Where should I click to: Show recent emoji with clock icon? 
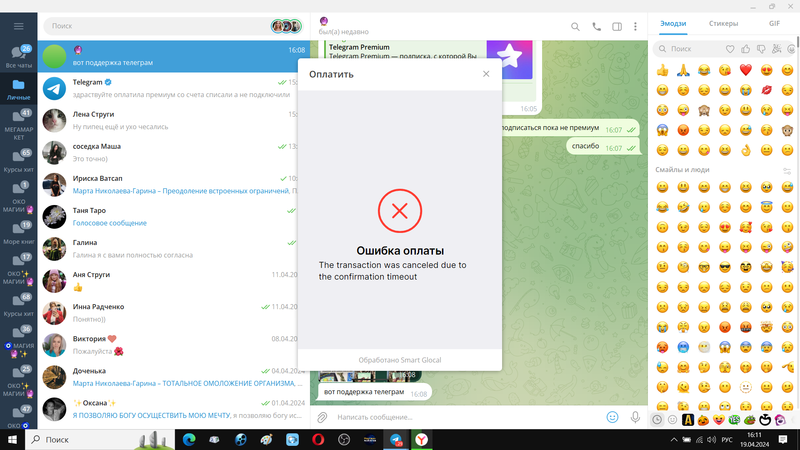pos(657,420)
